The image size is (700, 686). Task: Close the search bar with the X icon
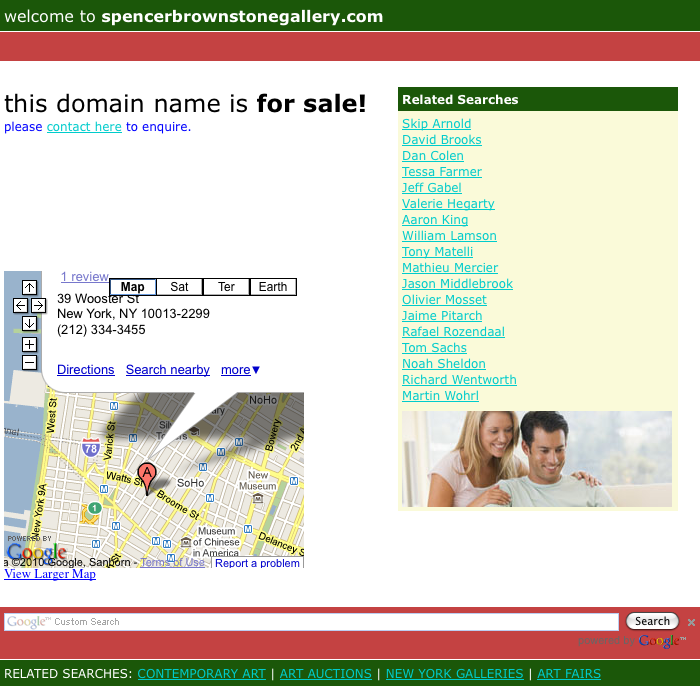tap(691, 622)
